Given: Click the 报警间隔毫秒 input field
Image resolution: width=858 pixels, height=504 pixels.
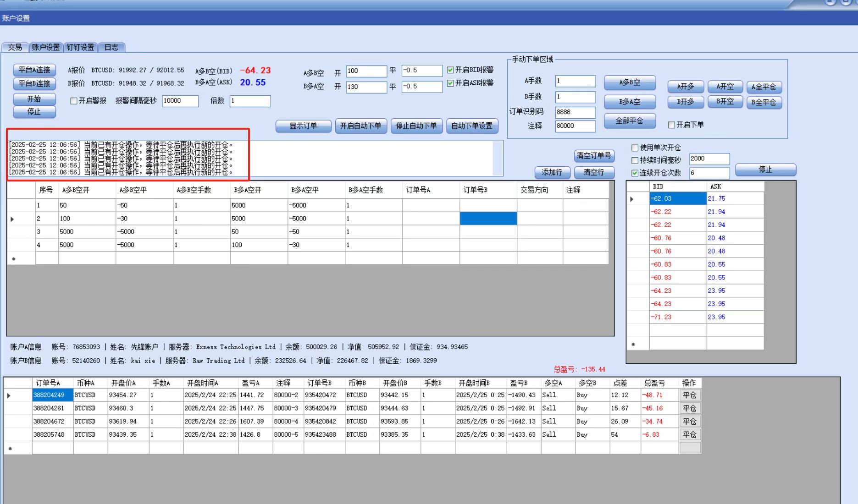Looking at the screenshot, I should click(180, 101).
